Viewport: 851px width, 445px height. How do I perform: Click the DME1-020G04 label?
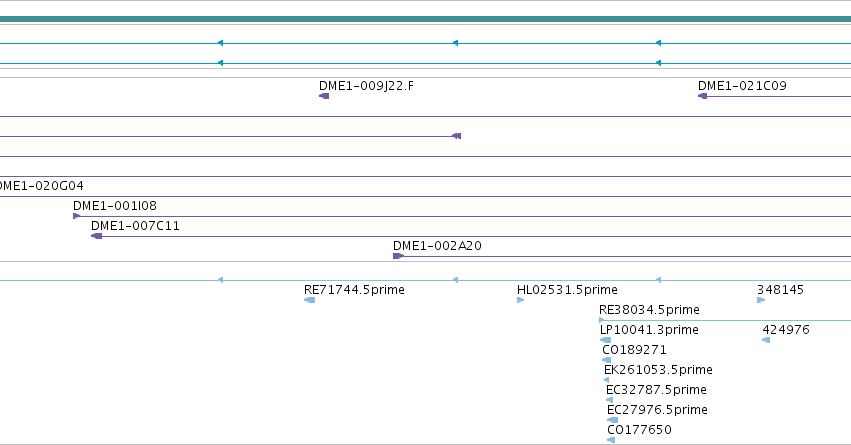tap(41, 186)
